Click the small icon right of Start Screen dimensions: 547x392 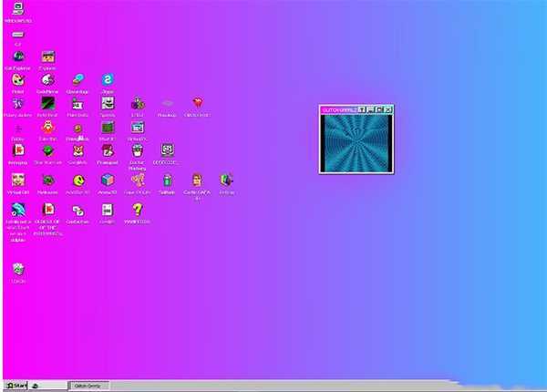point(35,386)
